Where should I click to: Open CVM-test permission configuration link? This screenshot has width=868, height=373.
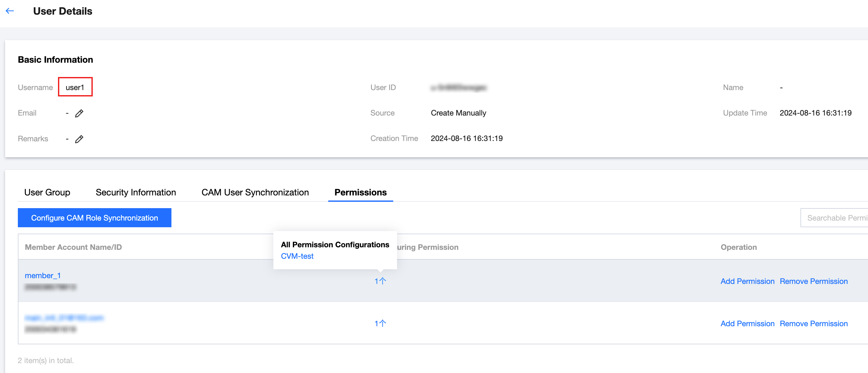point(297,256)
